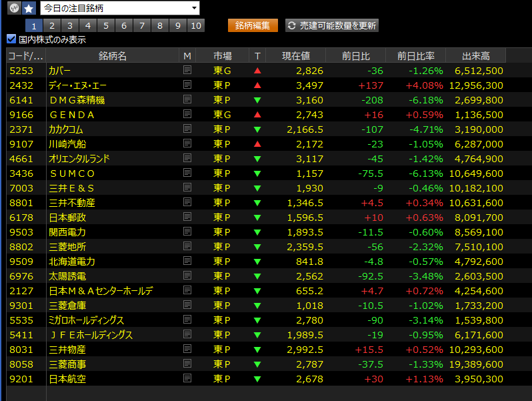Sort by 前日比 column header
The image size is (532, 401).
(355, 55)
